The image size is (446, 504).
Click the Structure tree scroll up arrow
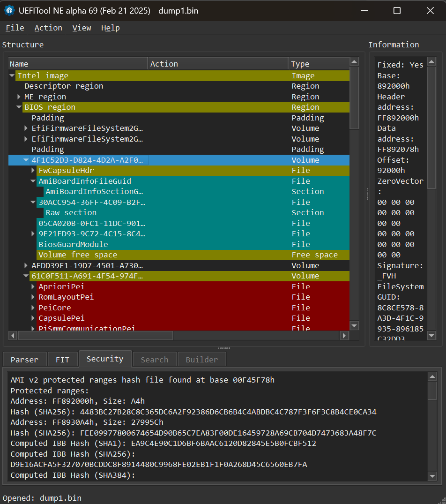pyautogui.click(x=354, y=62)
